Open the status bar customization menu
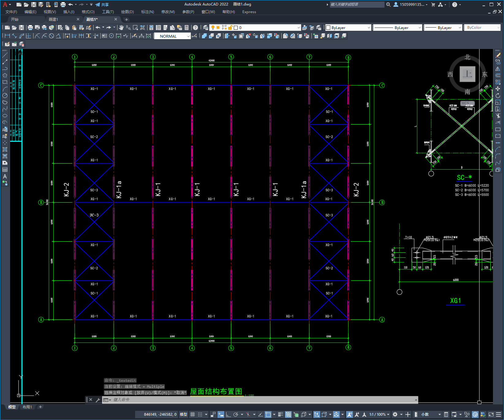Viewport: 504px width, 420px height. click(498, 414)
